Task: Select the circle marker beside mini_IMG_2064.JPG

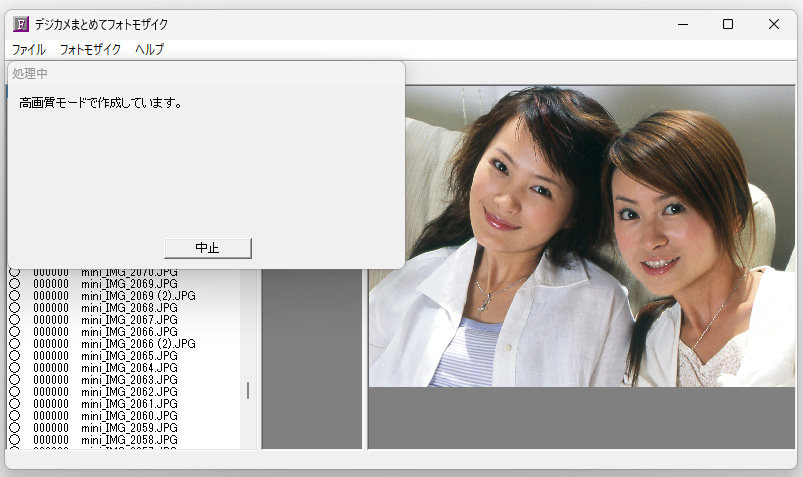Action: (x=14, y=368)
